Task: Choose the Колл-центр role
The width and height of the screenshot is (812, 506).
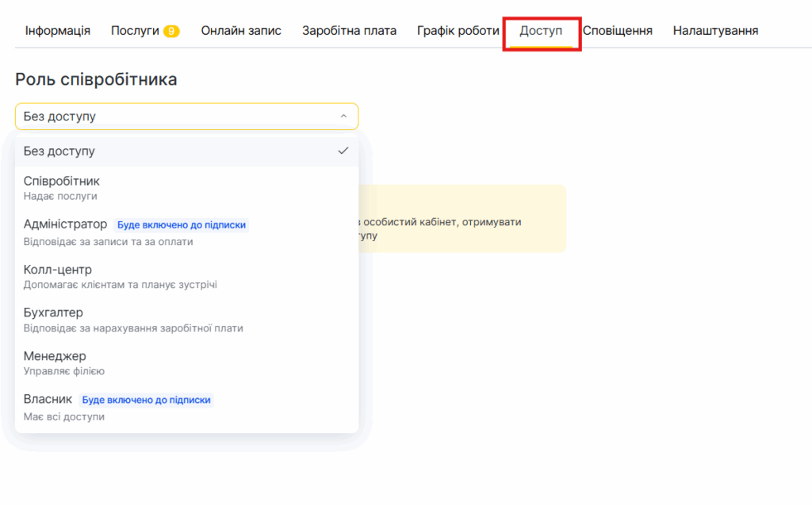Action: pyautogui.click(x=58, y=276)
